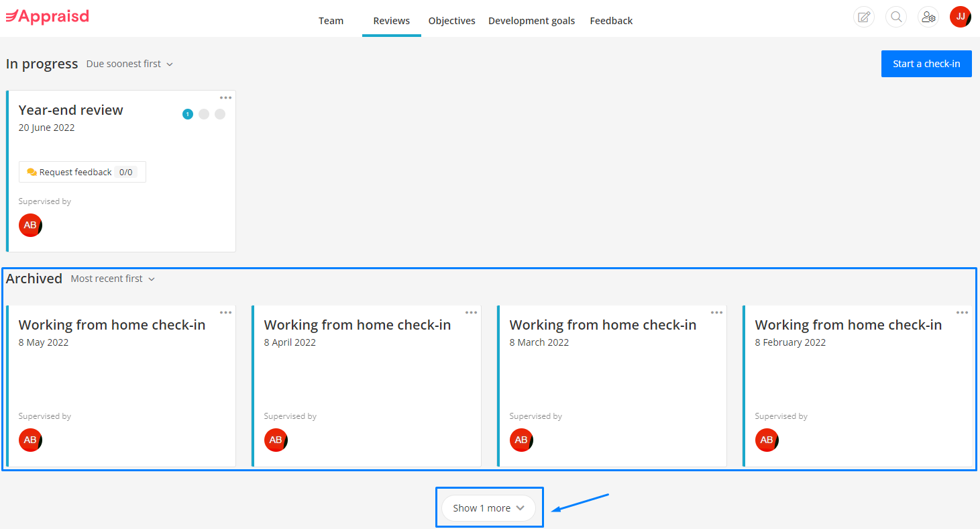Click the 8 May 2022 date text
This screenshot has height=529, width=980.
click(x=44, y=342)
